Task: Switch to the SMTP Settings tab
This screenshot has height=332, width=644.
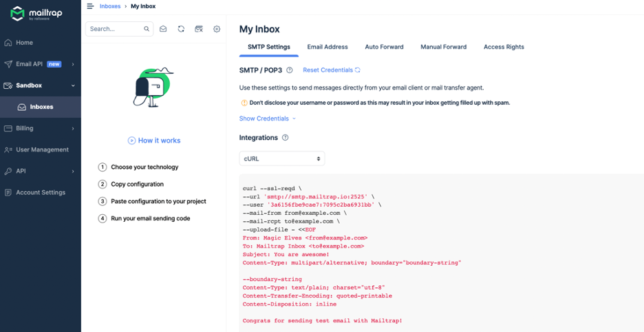Action: pos(269,47)
